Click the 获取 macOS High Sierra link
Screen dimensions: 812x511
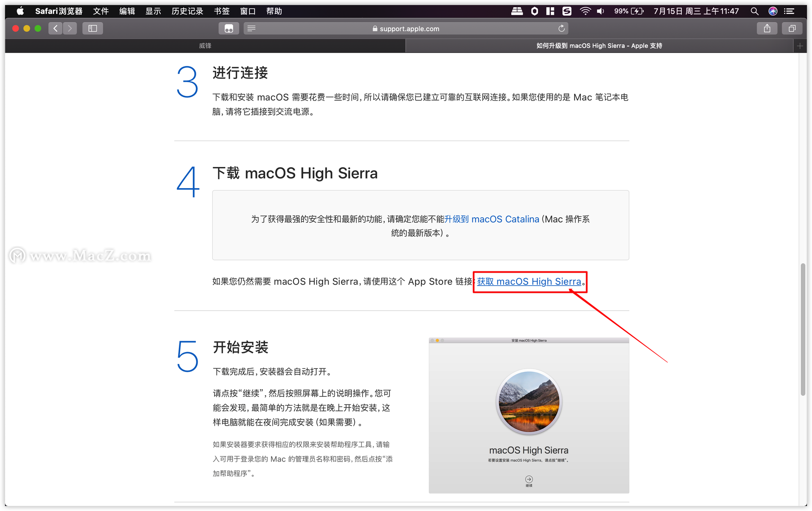point(529,281)
